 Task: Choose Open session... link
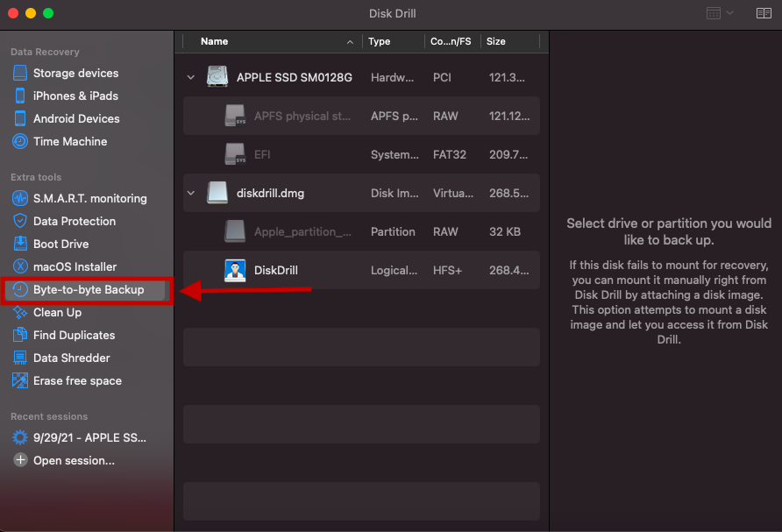pyautogui.click(x=74, y=461)
